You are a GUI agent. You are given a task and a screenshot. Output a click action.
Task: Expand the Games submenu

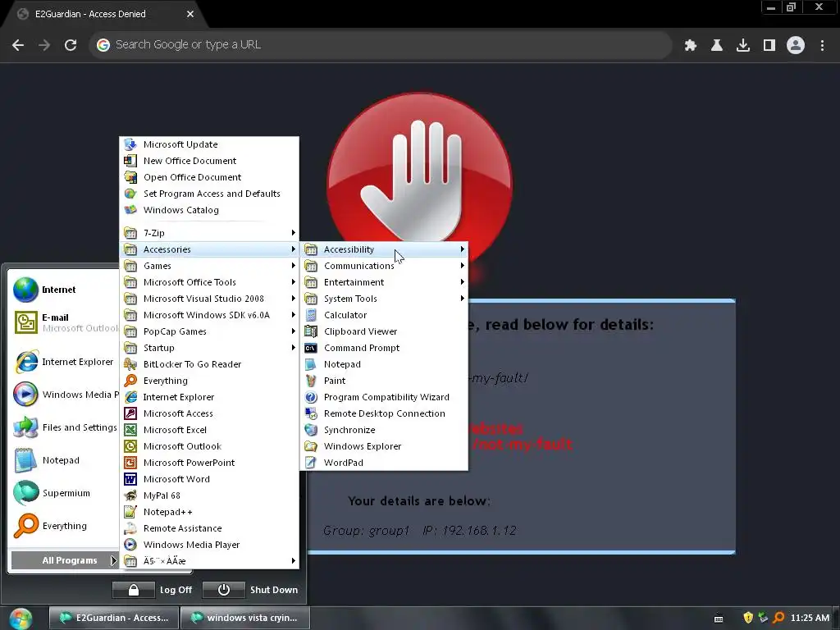[209, 266]
